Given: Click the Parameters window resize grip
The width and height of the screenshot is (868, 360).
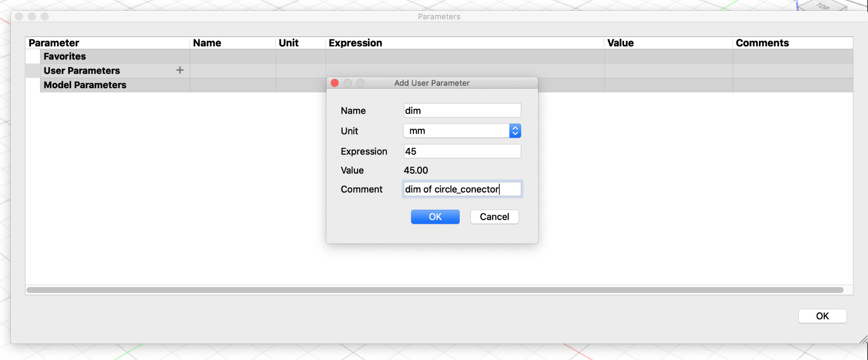Looking at the screenshot, I should coord(863,340).
